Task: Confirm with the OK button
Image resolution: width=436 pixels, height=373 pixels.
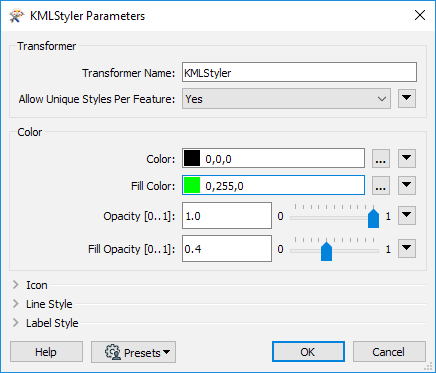Action: click(x=308, y=352)
